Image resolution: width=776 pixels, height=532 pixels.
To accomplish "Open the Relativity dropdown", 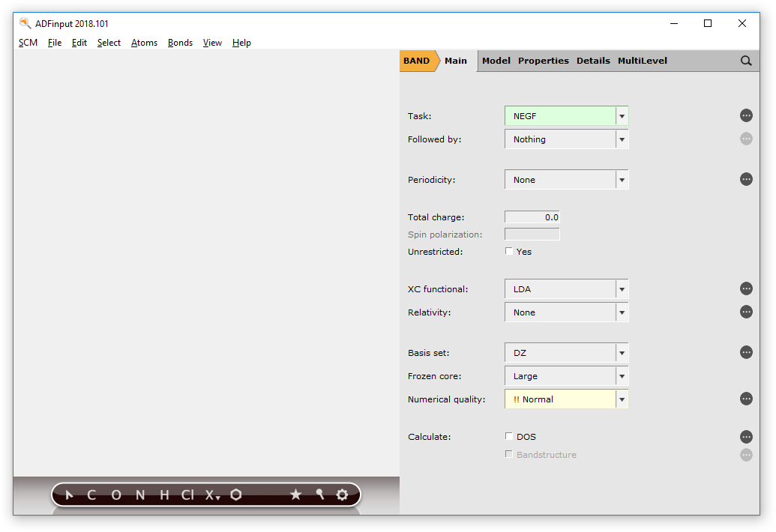I will [566, 312].
